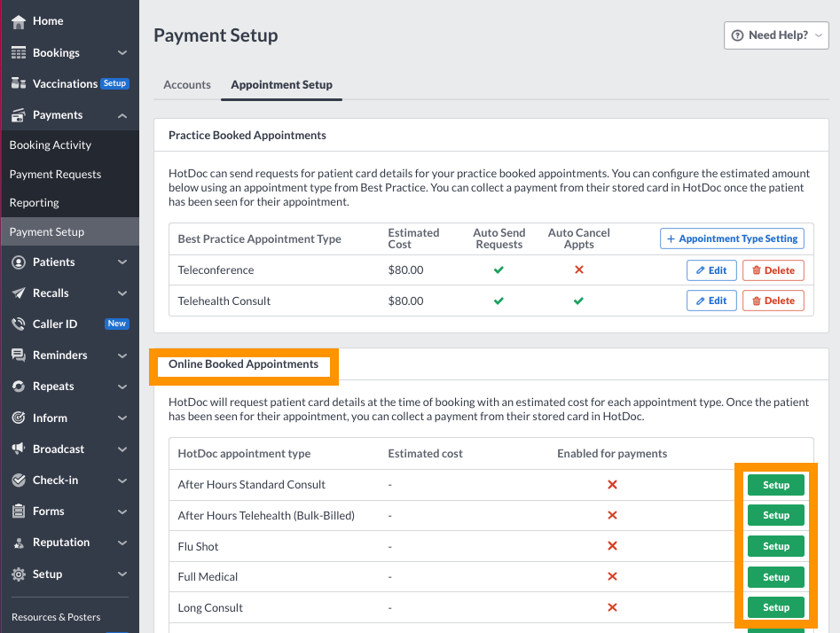Screen dimensions: 840x633
Task: Click the Forms clipboard icon
Action: tap(19, 511)
